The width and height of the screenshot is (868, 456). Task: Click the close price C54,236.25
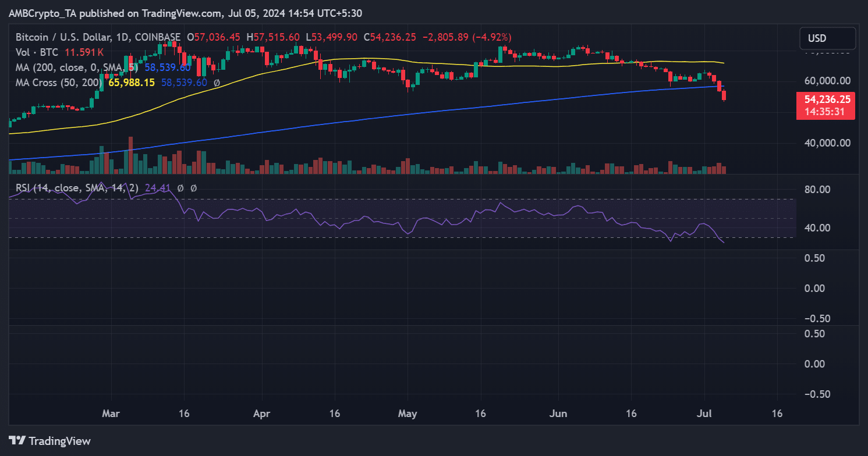pos(390,37)
